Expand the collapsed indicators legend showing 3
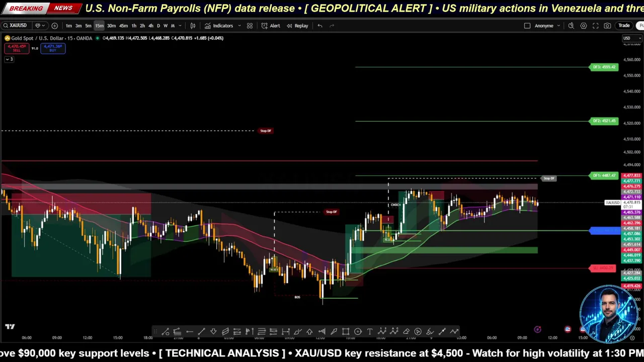644x362 pixels. pyautogui.click(x=9, y=59)
